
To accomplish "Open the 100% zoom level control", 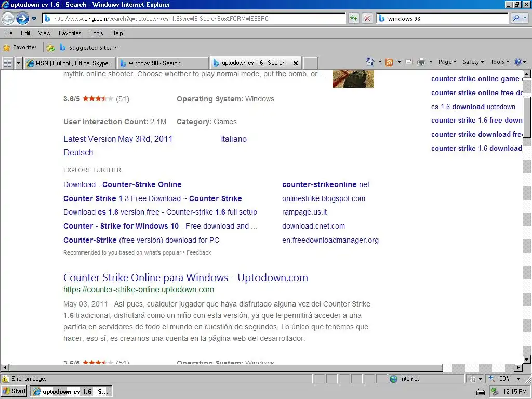I will [x=504, y=379].
